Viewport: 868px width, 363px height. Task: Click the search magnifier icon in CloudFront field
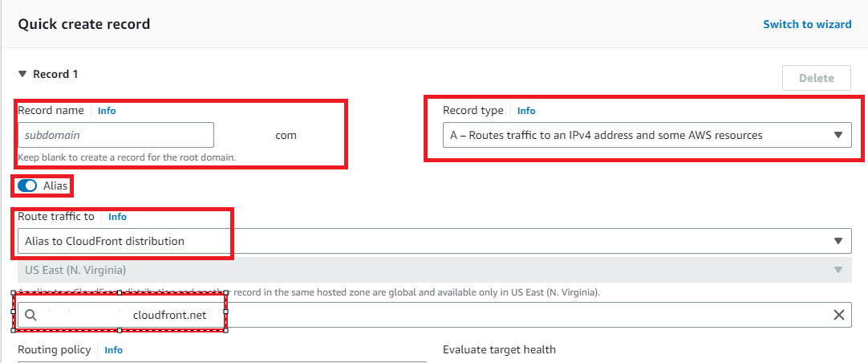[31, 315]
